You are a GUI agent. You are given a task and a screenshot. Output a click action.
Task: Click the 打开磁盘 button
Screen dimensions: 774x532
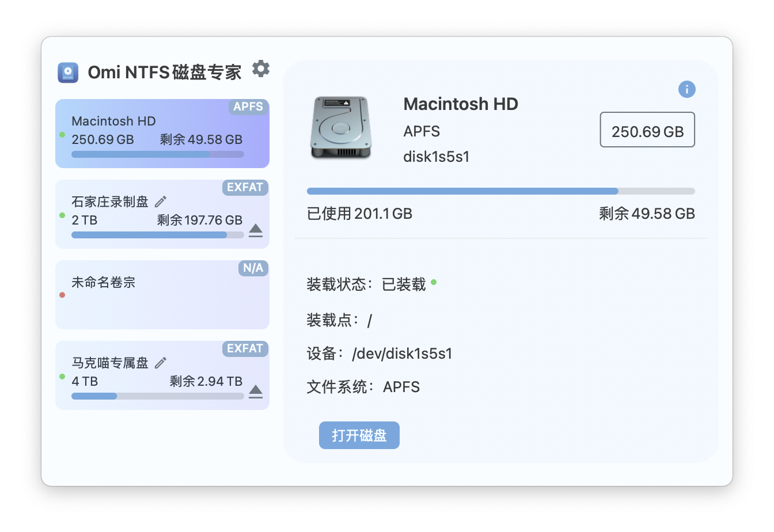coord(359,435)
